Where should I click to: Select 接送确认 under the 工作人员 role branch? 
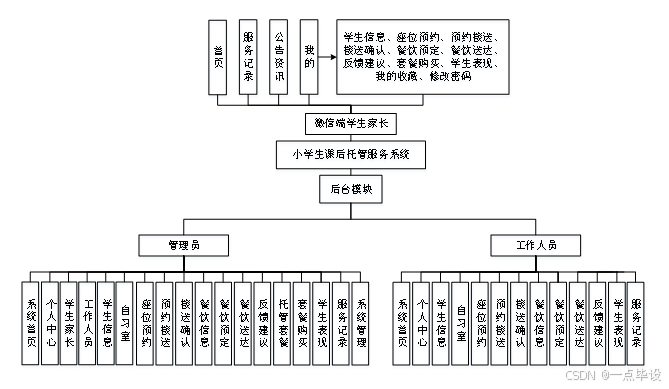(519, 323)
